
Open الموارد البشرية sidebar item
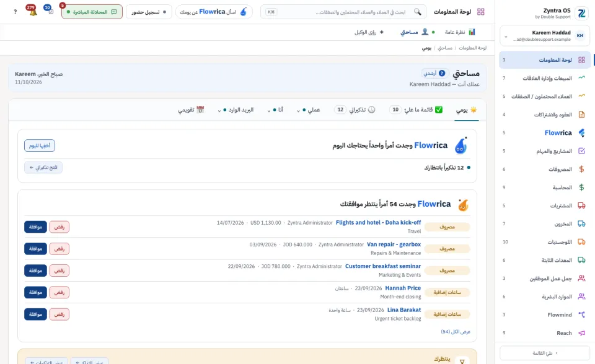[545, 297]
